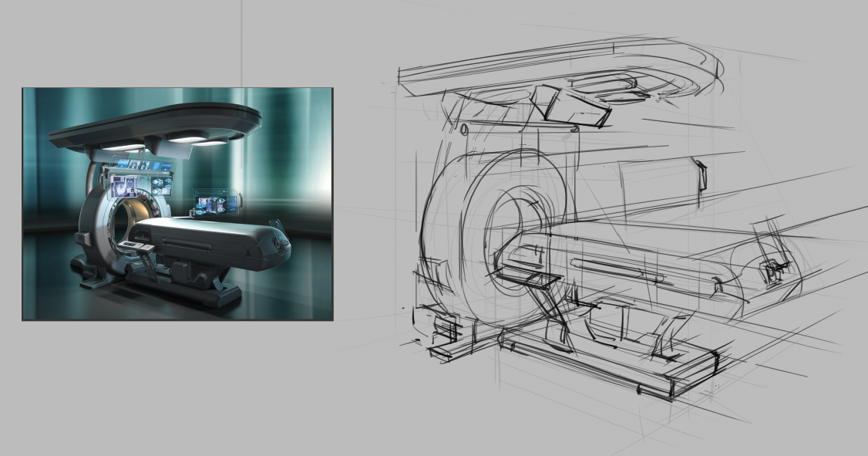Click the vertical guide line above the reference image
868x456 pixels.
click(243, 39)
